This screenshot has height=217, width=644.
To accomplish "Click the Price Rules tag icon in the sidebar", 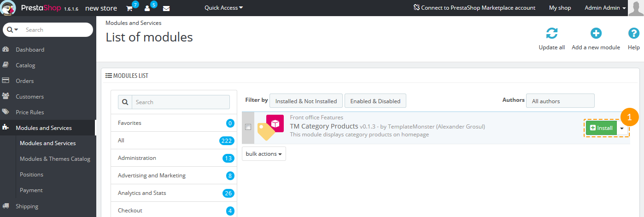I will 6,112.
